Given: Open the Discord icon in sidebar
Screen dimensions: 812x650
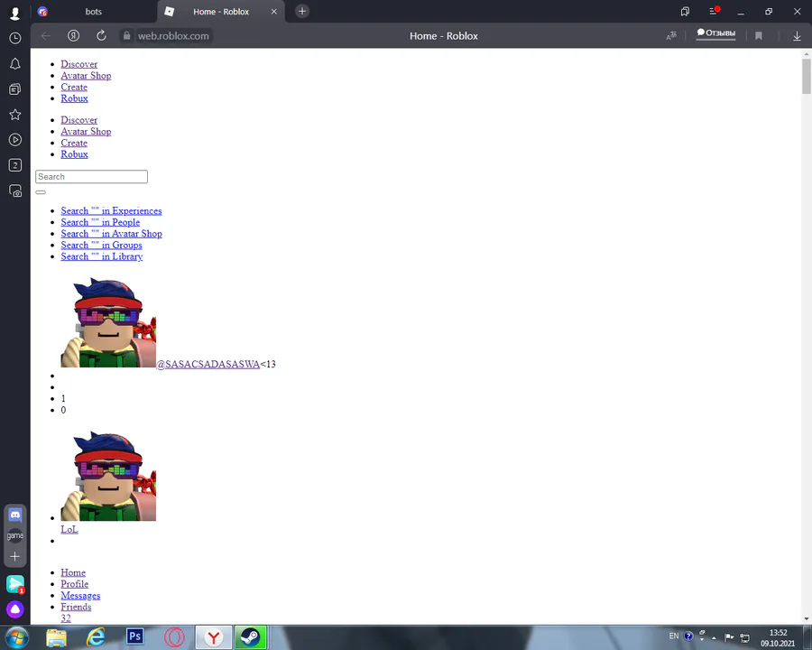Looking at the screenshot, I should (x=15, y=515).
